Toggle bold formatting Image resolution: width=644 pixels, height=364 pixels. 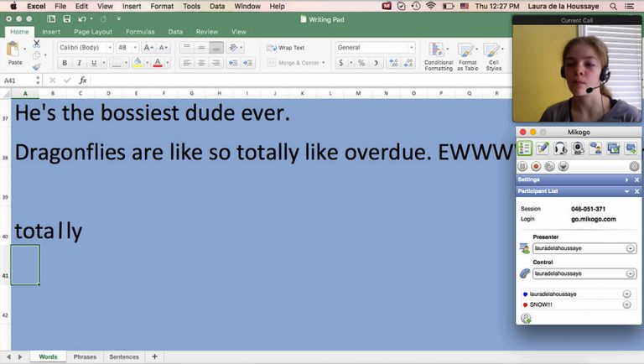[65, 63]
